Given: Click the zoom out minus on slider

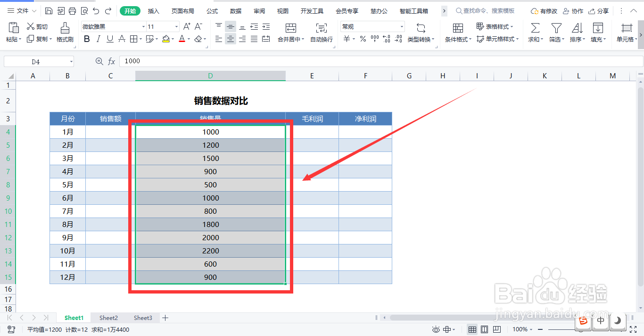Looking at the screenshot, I should click(540, 329).
